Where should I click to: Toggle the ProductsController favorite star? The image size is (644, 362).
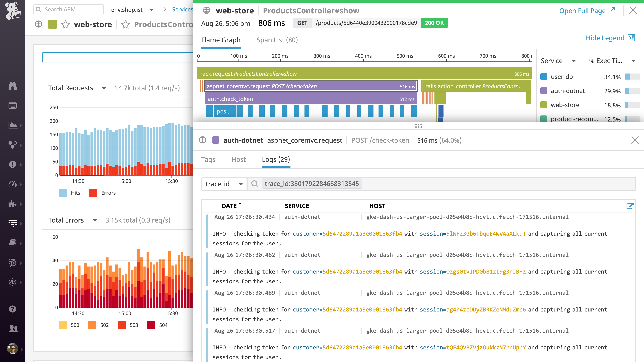click(126, 25)
